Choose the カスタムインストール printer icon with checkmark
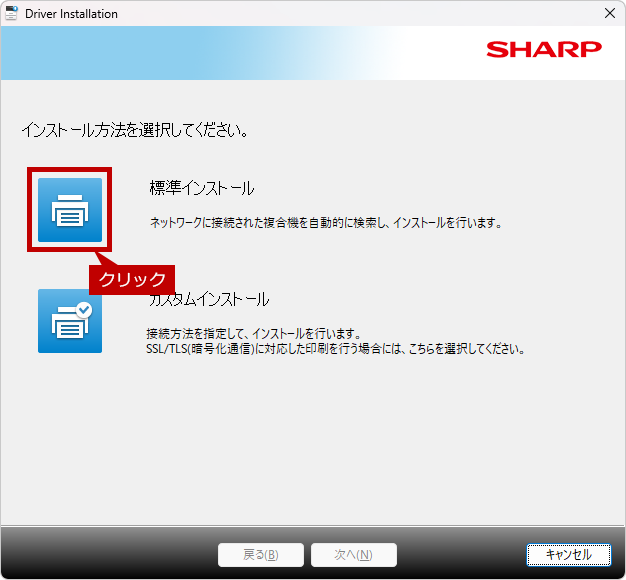The width and height of the screenshot is (626, 580). [70, 321]
